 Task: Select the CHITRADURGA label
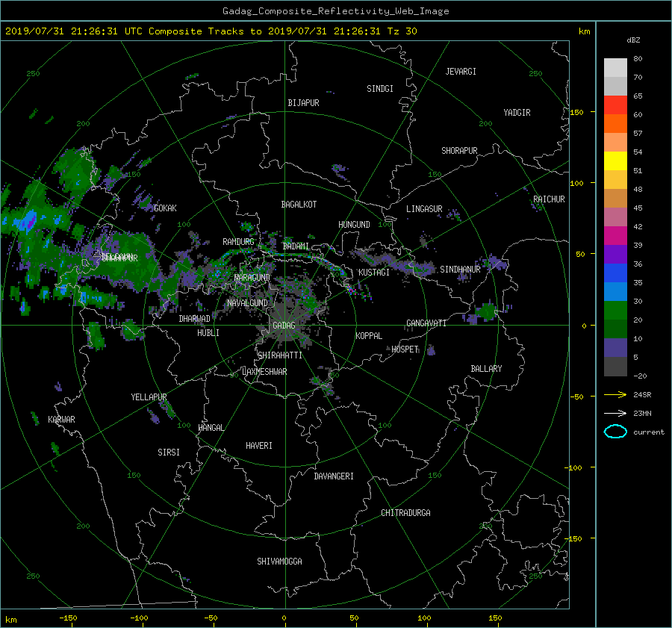[x=405, y=513]
